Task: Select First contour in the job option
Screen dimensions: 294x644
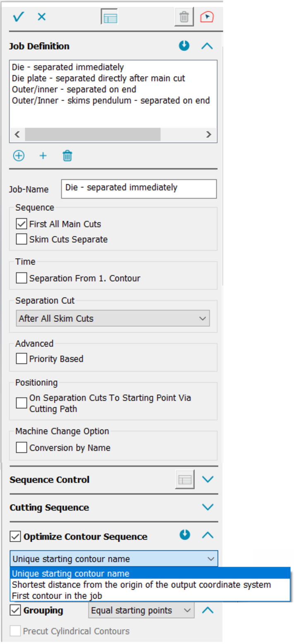Action: click(57, 596)
